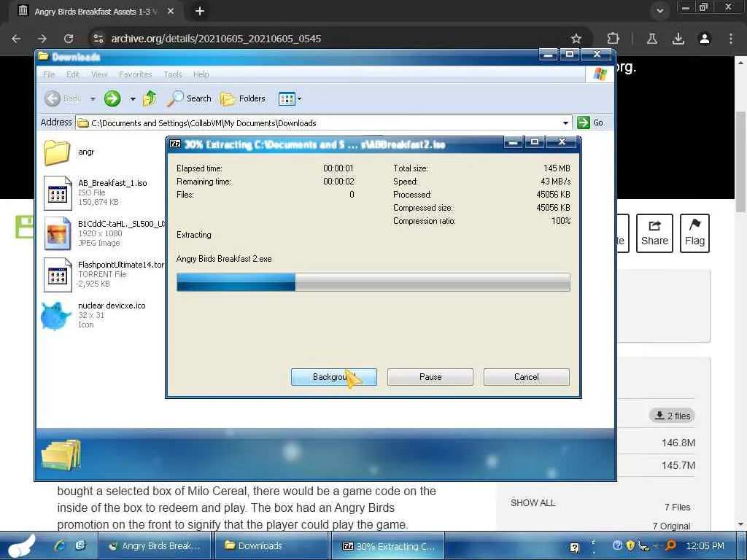Go up one folder level in Explorer
Viewport: 747px width, 560px height.
click(x=150, y=98)
